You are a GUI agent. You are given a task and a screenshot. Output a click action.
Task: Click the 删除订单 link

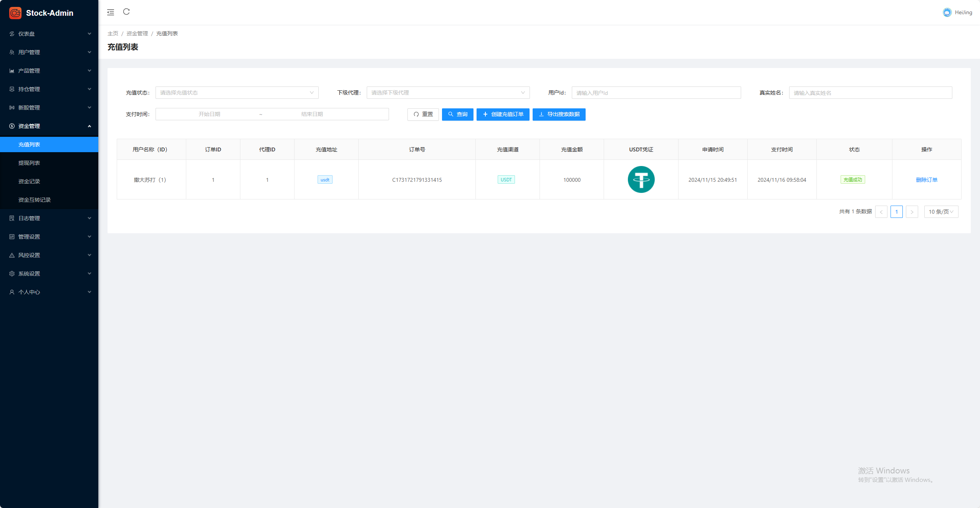tap(926, 180)
